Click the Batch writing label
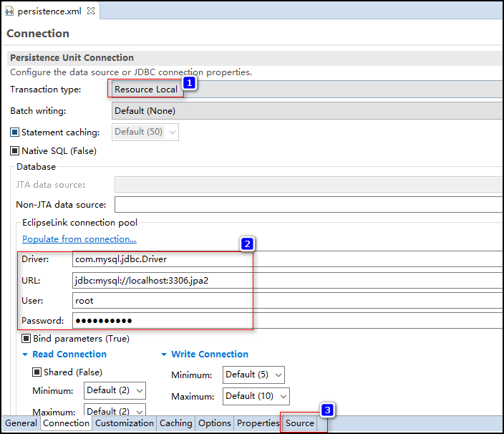Viewport: 504px width, 434px height. point(38,111)
